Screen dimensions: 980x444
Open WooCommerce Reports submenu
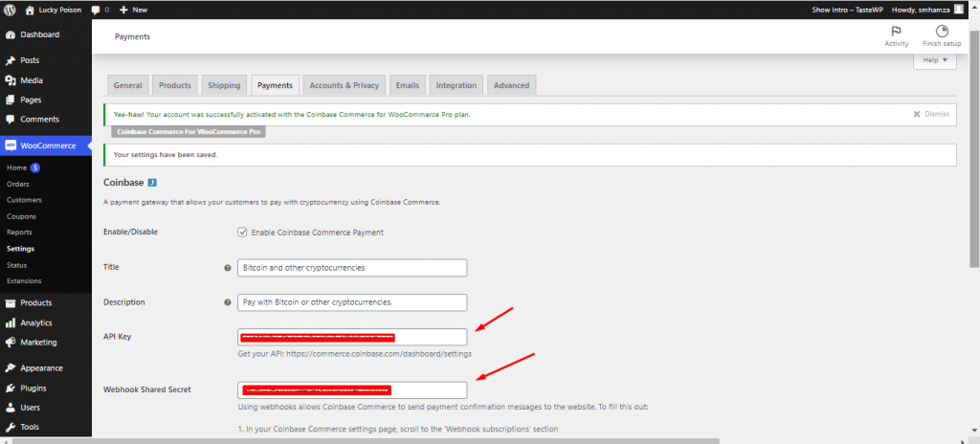tap(19, 233)
